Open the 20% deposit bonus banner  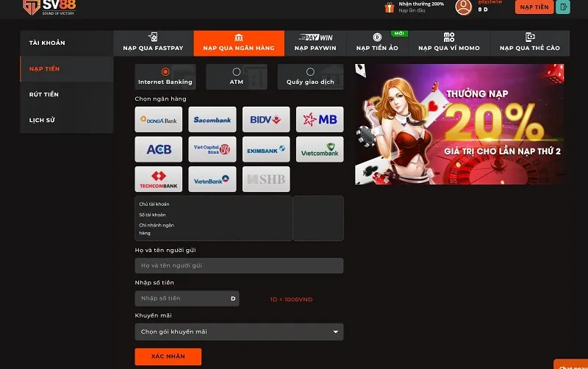(459, 123)
